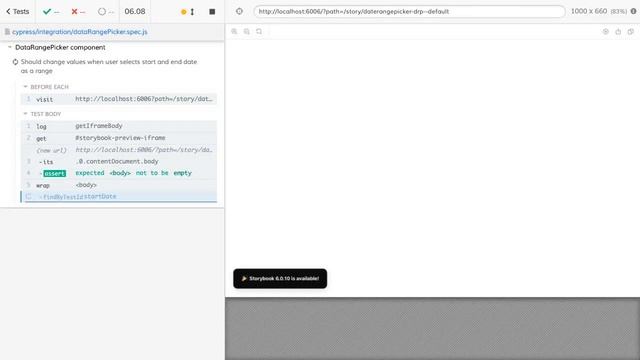Click the failed tests X counter
Viewport: 640px width, 360px height.
point(78,11)
